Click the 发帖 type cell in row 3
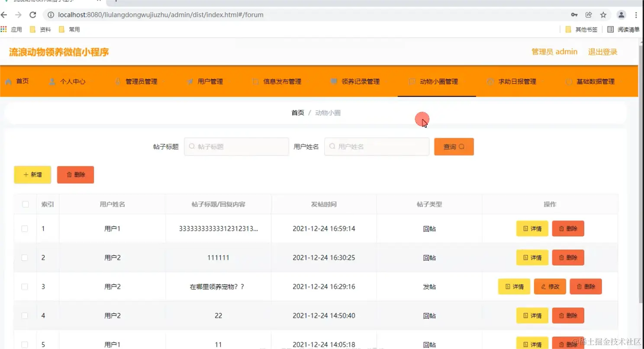This screenshot has width=644, height=349. (429, 287)
